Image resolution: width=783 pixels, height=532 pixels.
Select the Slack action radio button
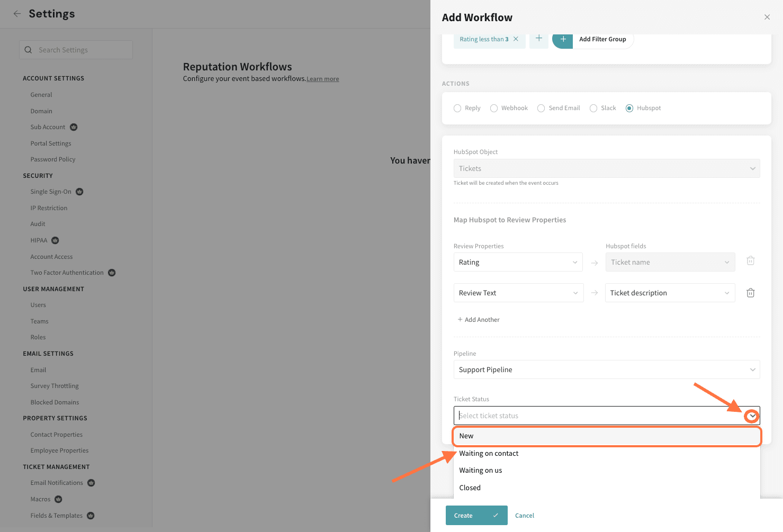click(x=593, y=109)
